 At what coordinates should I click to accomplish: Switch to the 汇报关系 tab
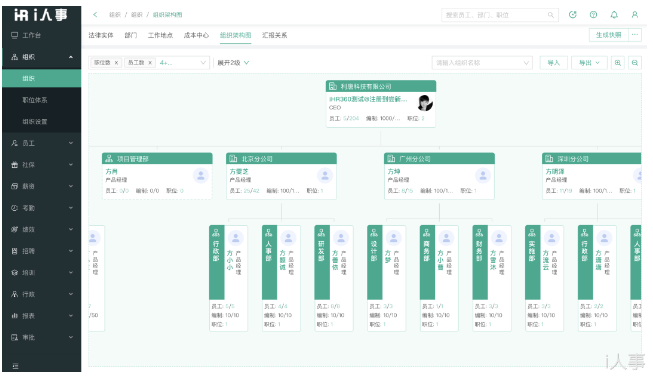[274, 35]
